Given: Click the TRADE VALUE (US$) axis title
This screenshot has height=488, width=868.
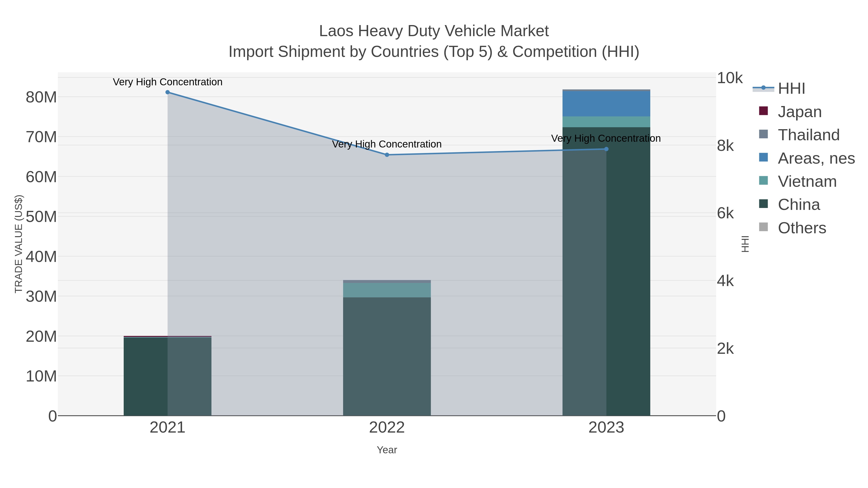Looking at the screenshot, I should [x=19, y=244].
